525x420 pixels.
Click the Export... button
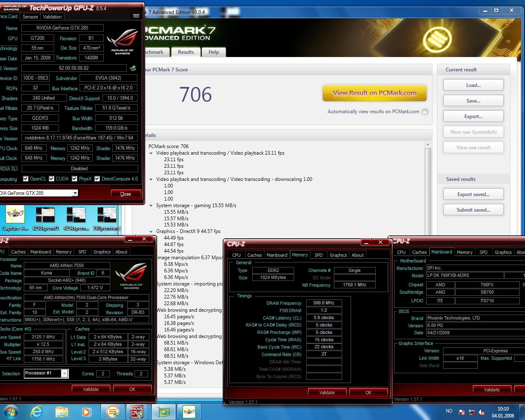click(473, 116)
